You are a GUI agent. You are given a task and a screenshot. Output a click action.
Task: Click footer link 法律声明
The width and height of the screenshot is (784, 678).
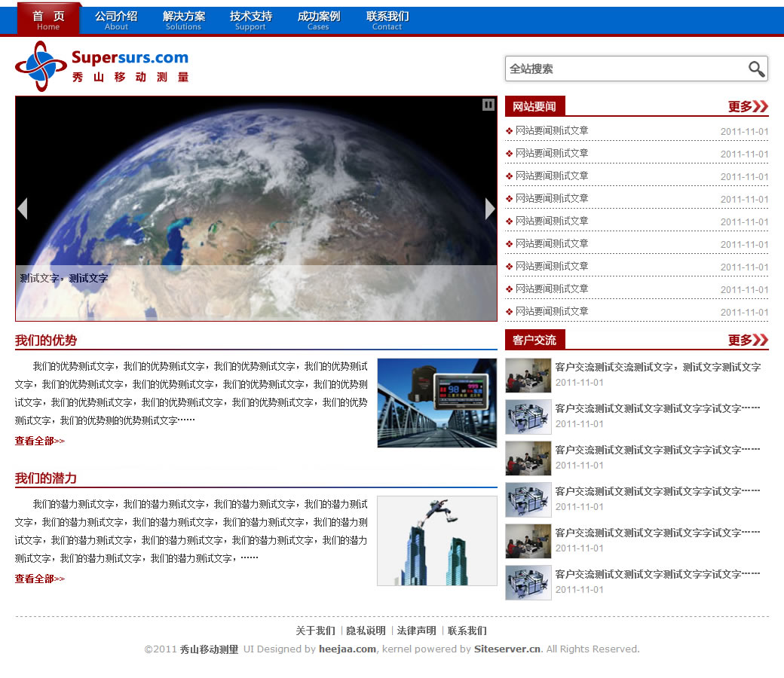coord(416,631)
